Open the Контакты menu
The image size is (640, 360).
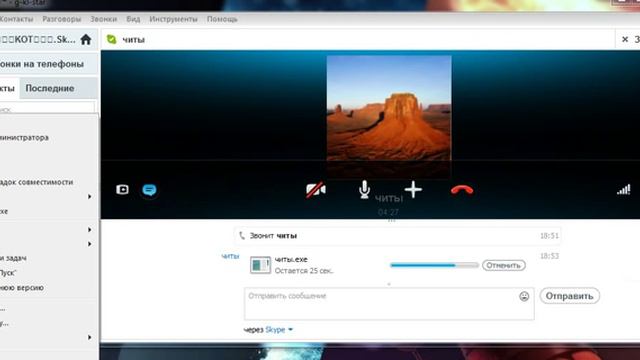tap(16, 19)
